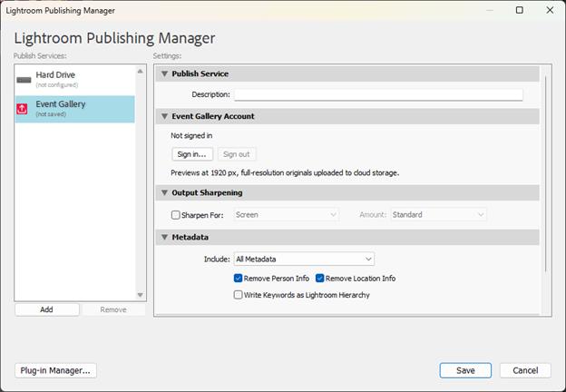Uncheck Remove Location Info
This screenshot has height=392, width=566.
tap(319, 279)
